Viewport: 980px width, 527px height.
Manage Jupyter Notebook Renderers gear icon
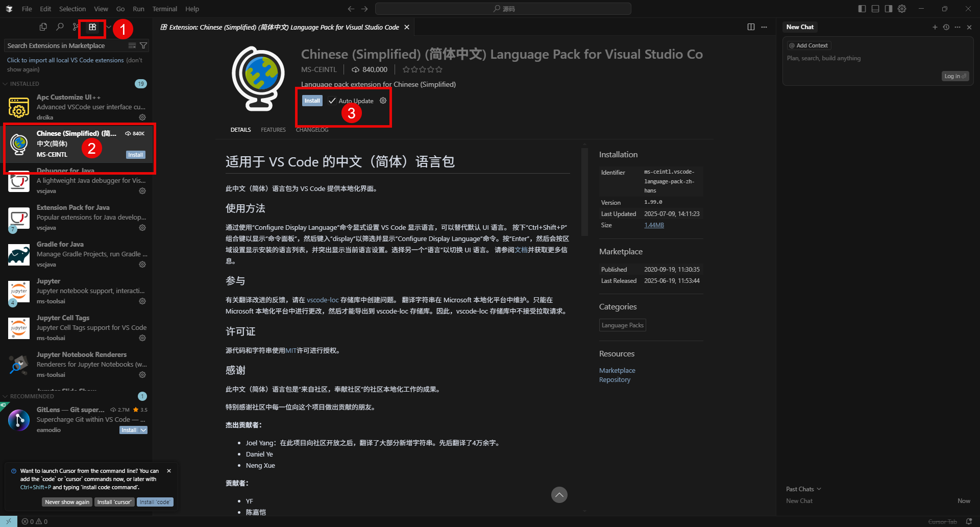coord(142,375)
